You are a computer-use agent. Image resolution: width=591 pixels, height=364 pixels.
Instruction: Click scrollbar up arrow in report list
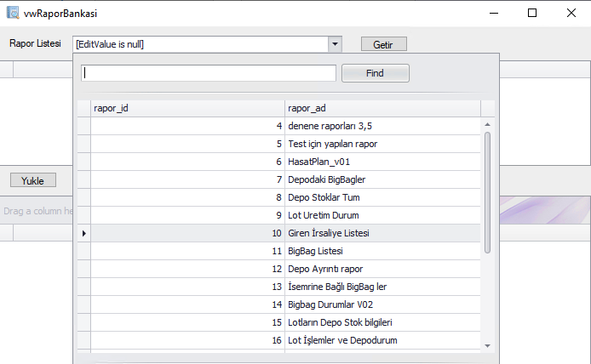488,124
